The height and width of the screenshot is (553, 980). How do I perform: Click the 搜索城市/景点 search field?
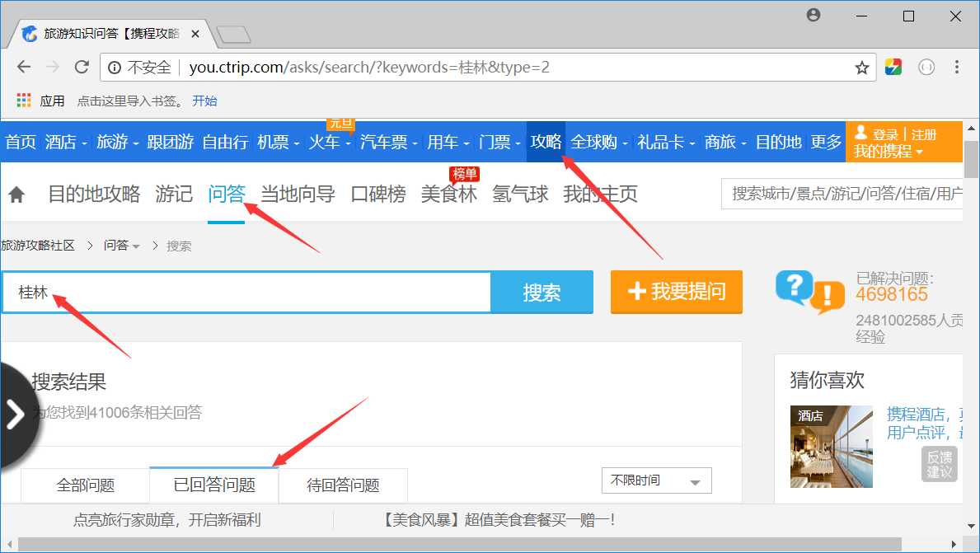842,194
